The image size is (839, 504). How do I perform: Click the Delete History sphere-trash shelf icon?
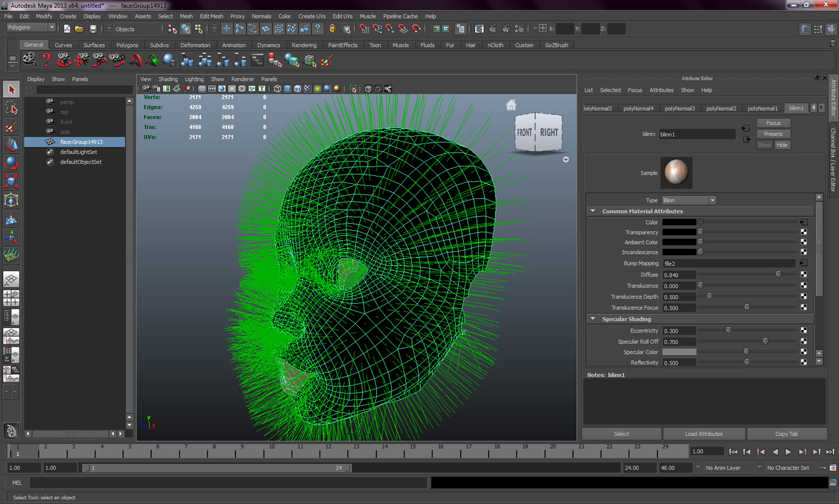tap(169, 60)
